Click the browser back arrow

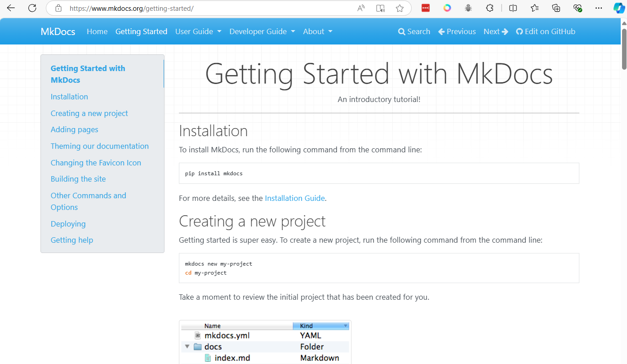[11, 8]
